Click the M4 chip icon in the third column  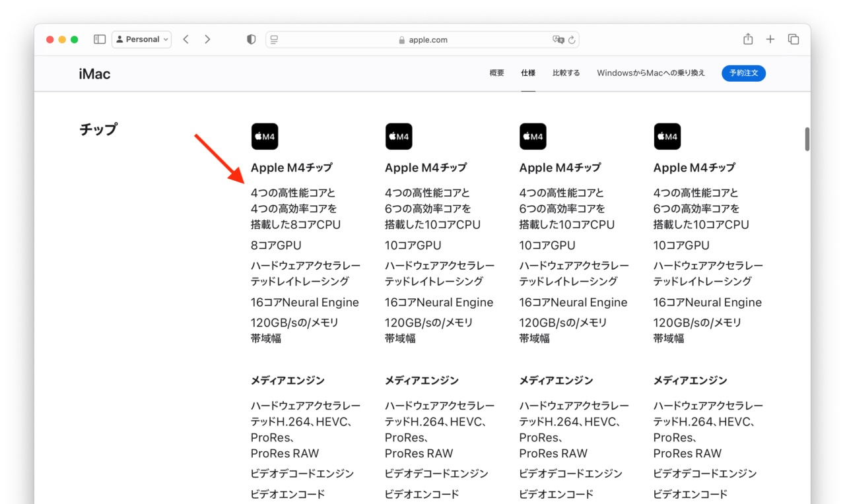click(533, 137)
